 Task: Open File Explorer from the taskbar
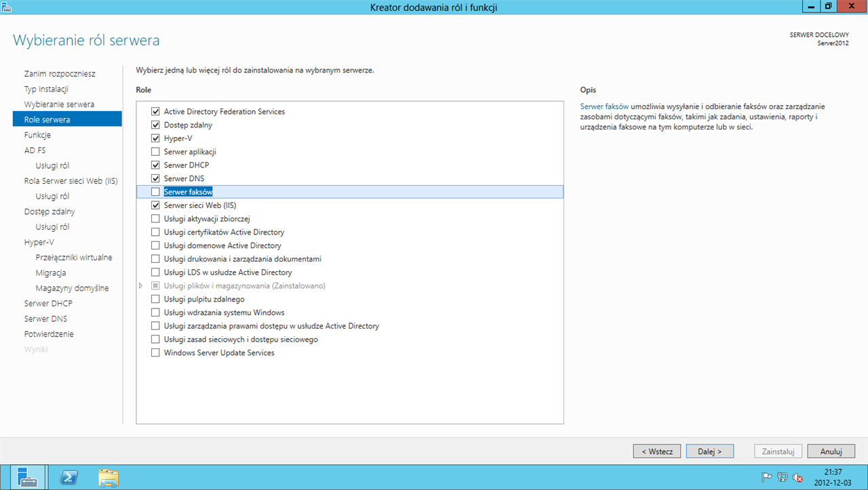(108, 477)
